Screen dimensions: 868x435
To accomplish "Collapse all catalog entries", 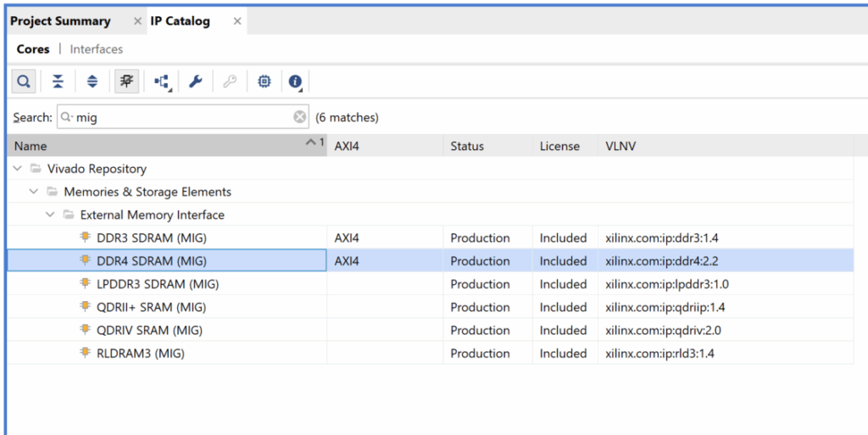I will pos(58,81).
